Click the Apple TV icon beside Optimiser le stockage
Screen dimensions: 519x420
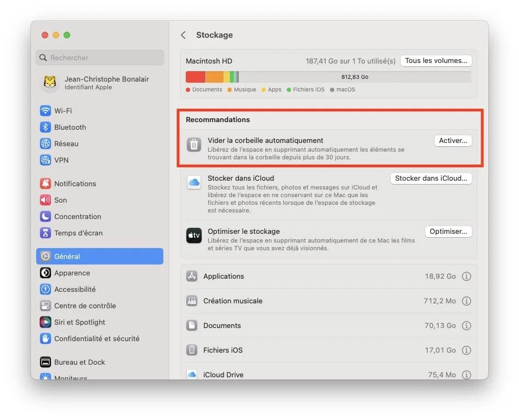pyautogui.click(x=194, y=235)
